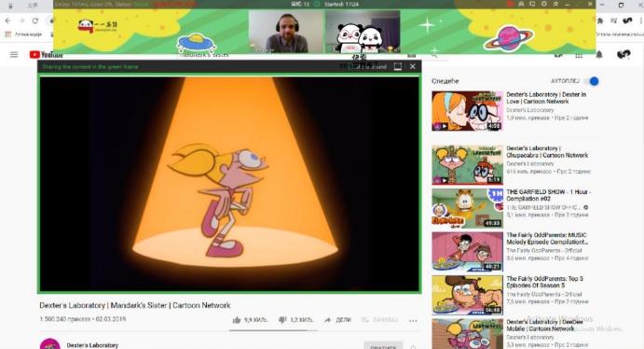Share the video using the share arrow
Viewport: 644px width, 349px height.
coord(327,320)
